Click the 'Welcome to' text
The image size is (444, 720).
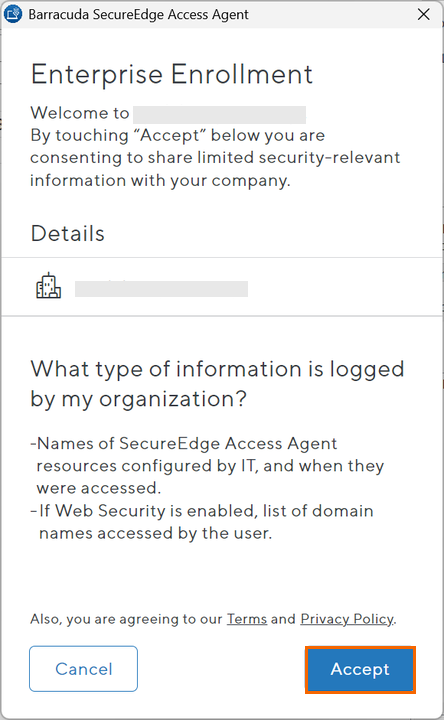[80, 113]
